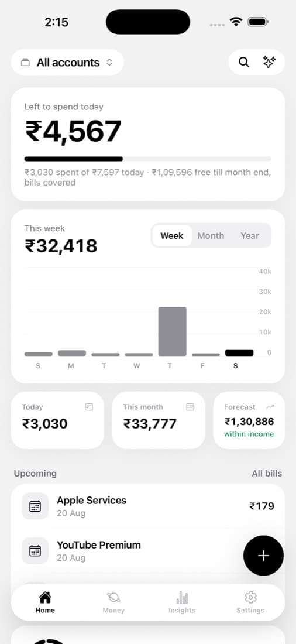The image size is (296, 644).
Task: Open Settings gear icon tab
Action: (250, 597)
